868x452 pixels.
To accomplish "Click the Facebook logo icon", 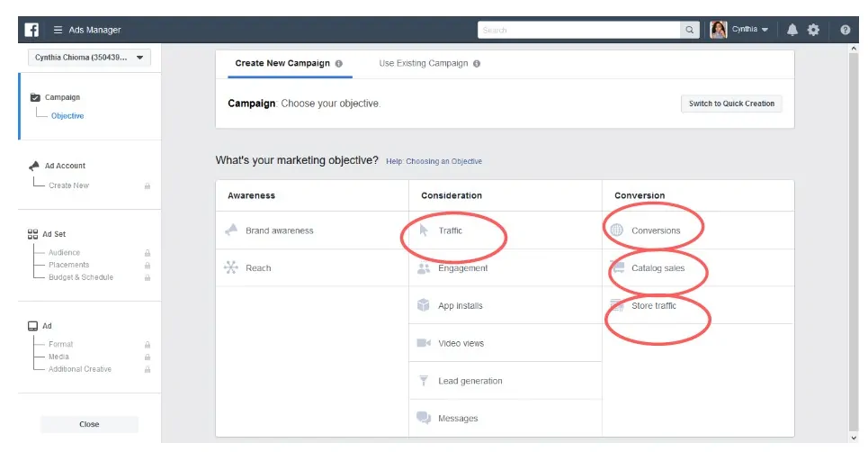I will point(31,30).
